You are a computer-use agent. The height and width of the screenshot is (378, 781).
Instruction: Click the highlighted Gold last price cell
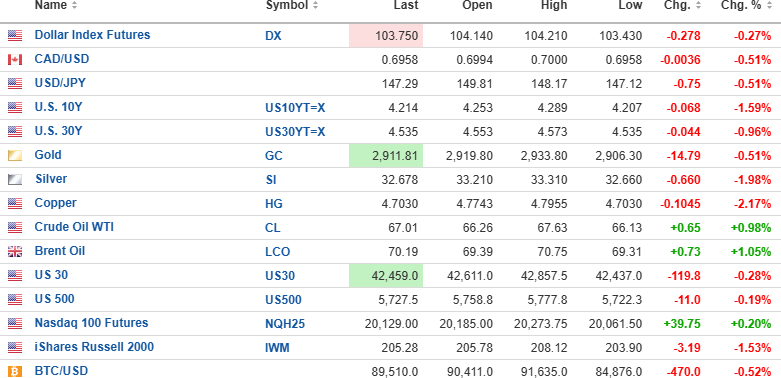tap(386, 156)
